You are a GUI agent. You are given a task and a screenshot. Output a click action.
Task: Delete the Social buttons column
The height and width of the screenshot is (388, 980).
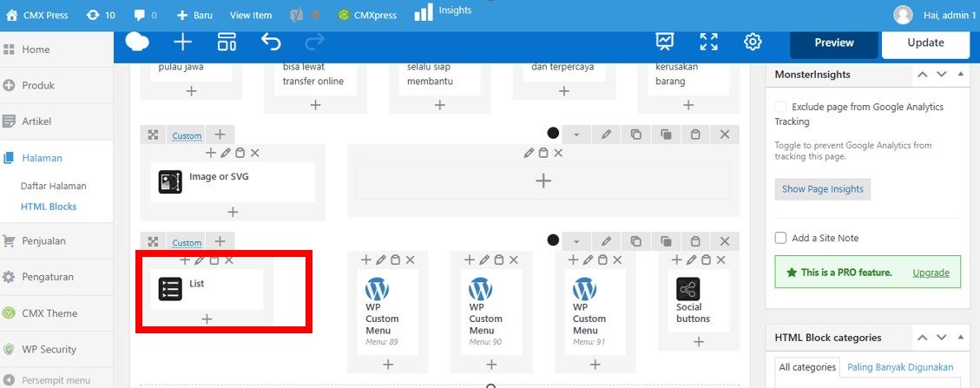point(721,260)
